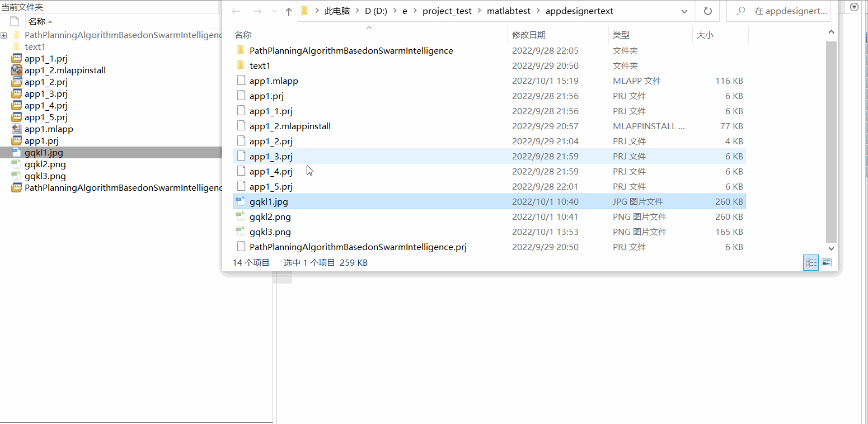Refresh the Explorer folder view
This screenshot has height=424, width=868.
707,11
